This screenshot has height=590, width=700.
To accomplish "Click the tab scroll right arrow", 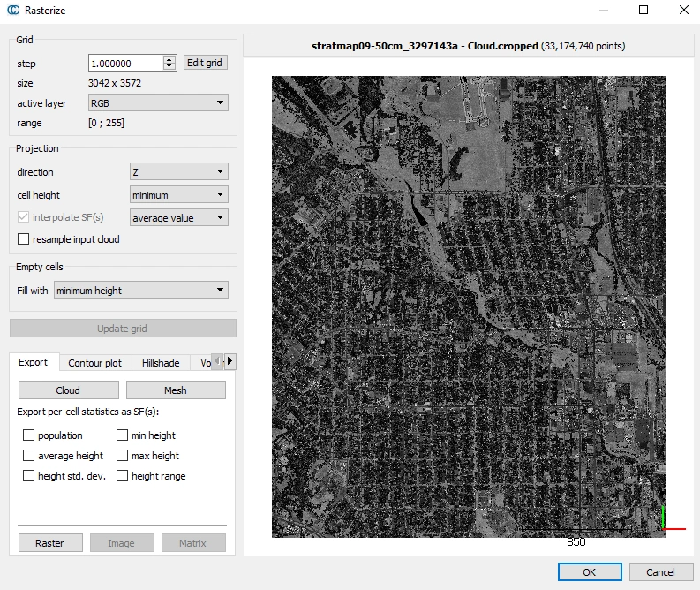I will point(230,361).
